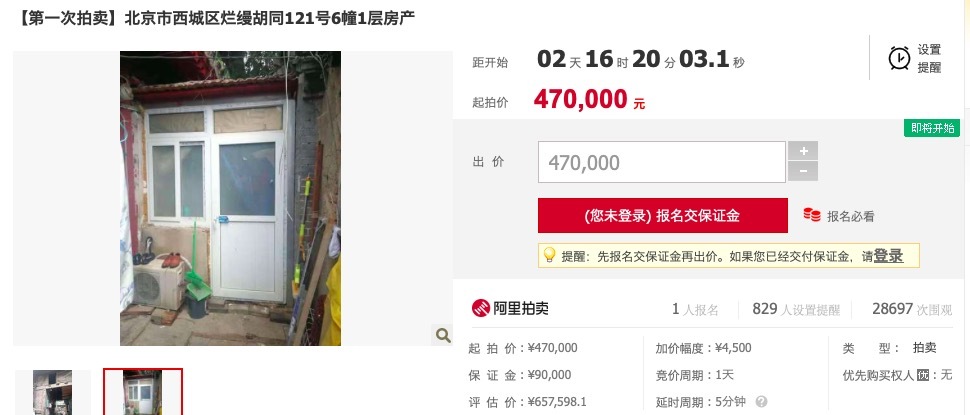Open the 报名必看 link
Screen dimensions: 970x415
point(851,216)
